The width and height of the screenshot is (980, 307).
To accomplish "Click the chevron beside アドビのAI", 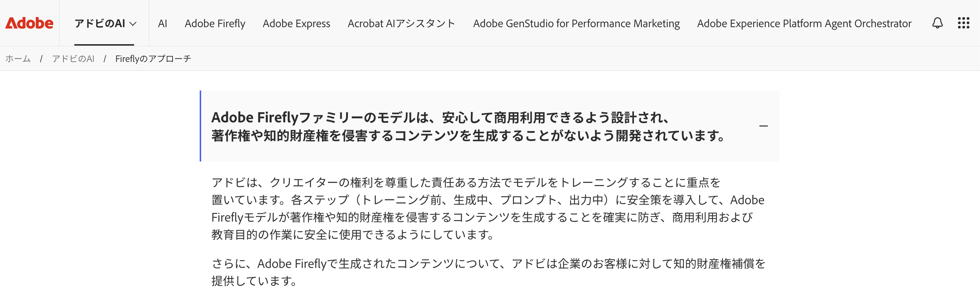I will [x=133, y=24].
